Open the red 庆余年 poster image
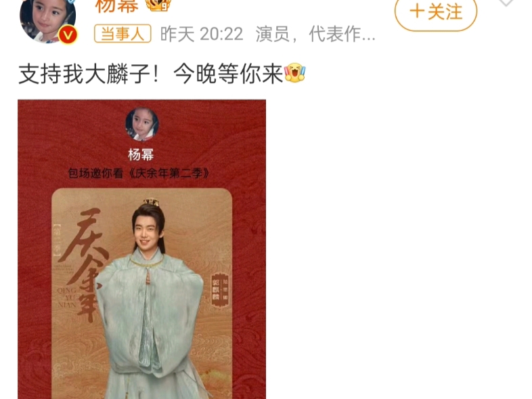The width and height of the screenshot is (532, 399). pos(142,249)
